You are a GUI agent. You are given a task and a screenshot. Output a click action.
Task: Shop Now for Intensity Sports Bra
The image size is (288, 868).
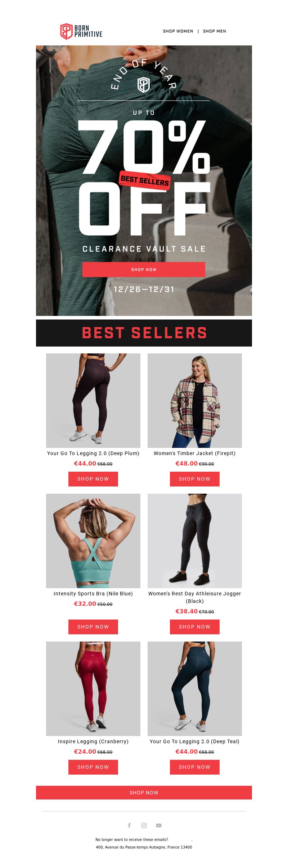click(x=93, y=627)
